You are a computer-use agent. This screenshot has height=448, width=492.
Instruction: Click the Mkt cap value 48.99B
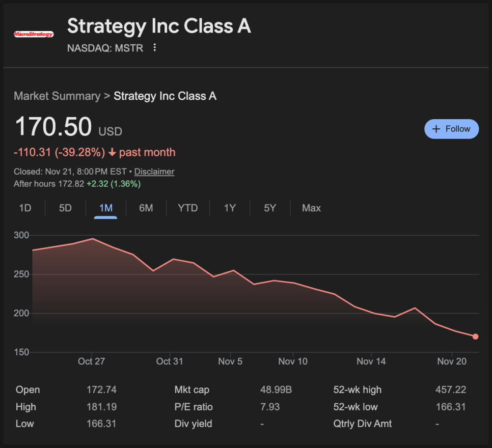point(276,390)
